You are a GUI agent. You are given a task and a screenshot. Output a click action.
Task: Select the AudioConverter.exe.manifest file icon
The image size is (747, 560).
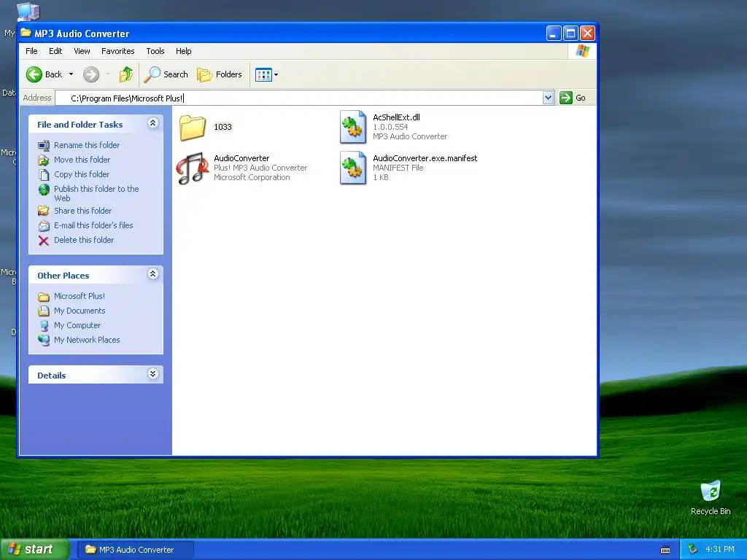(x=353, y=168)
